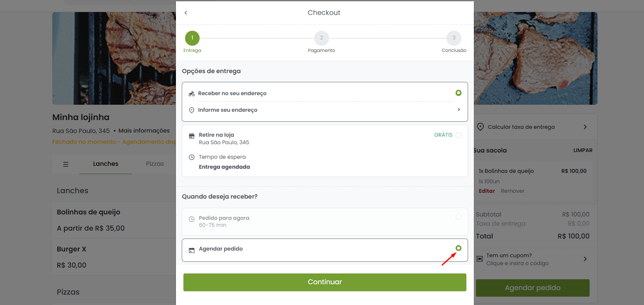Click the back arrow in Checkout header
This screenshot has width=644, height=305.
click(x=186, y=13)
